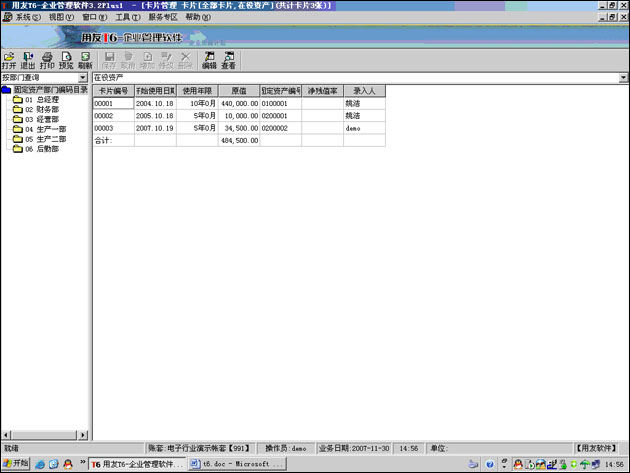Click the date cell 2007.10.19
Viewport: 630px width, 473px height.
click(x=155, y=128)
